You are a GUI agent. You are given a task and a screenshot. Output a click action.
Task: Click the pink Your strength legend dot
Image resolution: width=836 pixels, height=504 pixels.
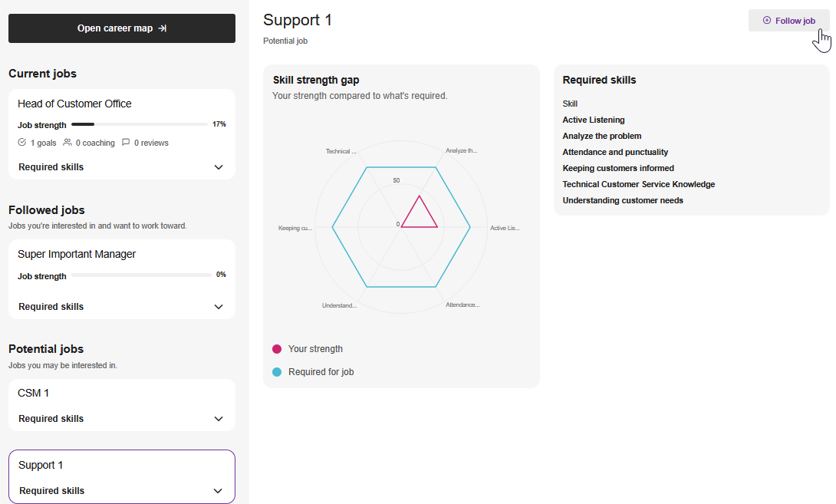[x=277, y=349]
